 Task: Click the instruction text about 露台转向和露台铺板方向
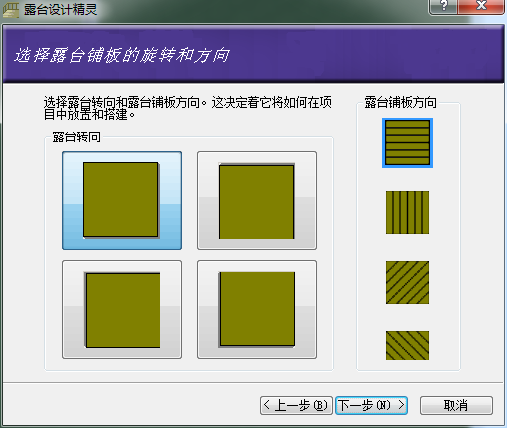(x=188, y=108)
